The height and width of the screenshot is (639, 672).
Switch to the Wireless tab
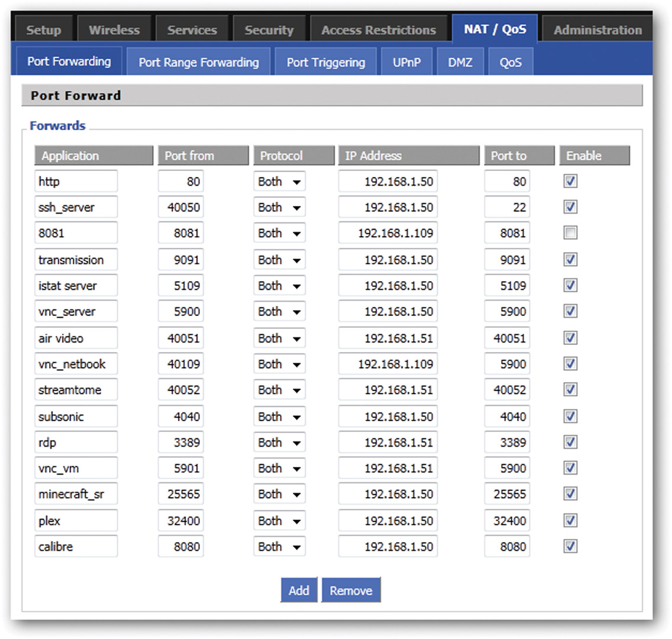click(114, 28)
